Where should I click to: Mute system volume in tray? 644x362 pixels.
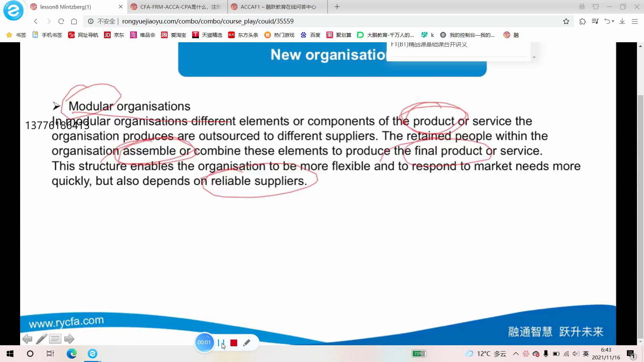point(576,354)
